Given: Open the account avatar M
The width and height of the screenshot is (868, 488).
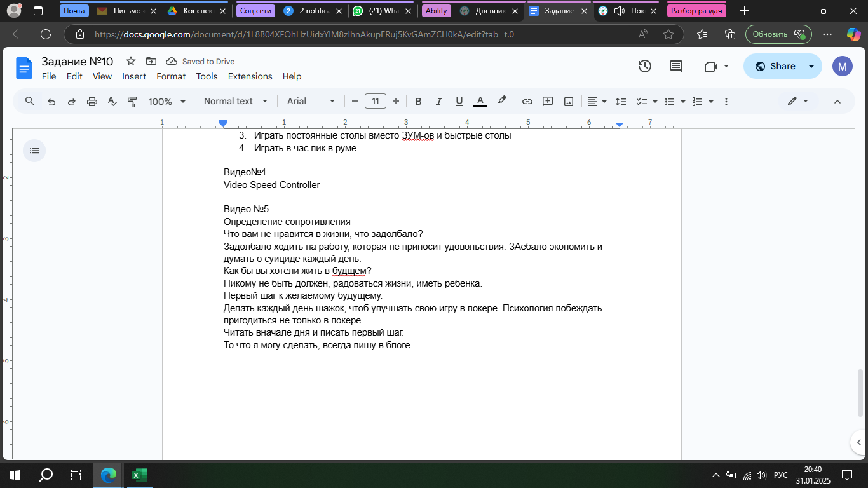Looking at the screenshot, I should tap(843, 66).
